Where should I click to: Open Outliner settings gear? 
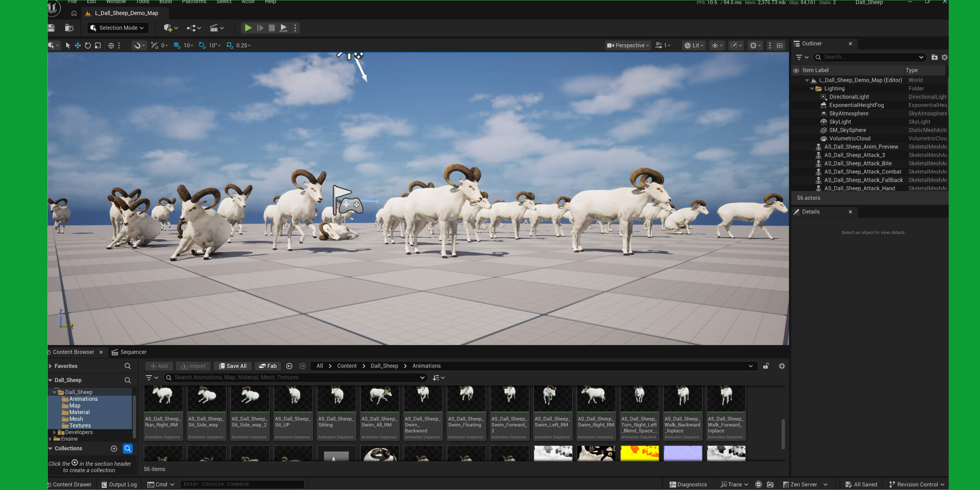[x=944, y=57]
